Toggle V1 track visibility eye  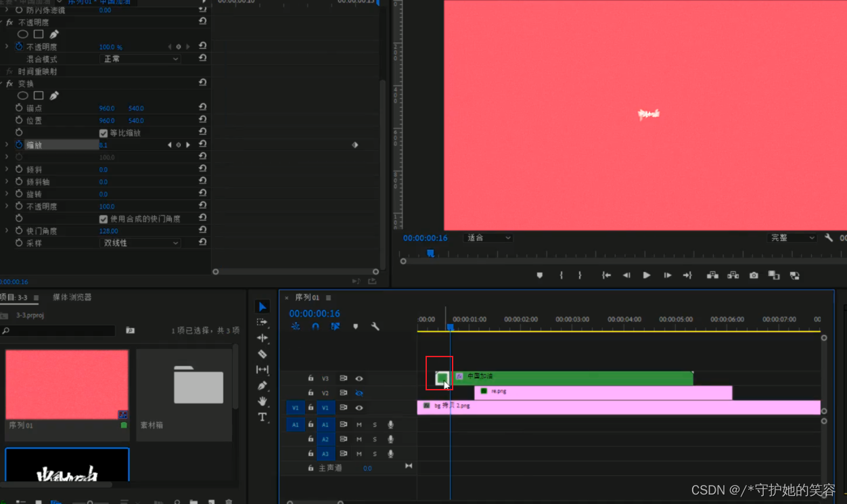359,407
